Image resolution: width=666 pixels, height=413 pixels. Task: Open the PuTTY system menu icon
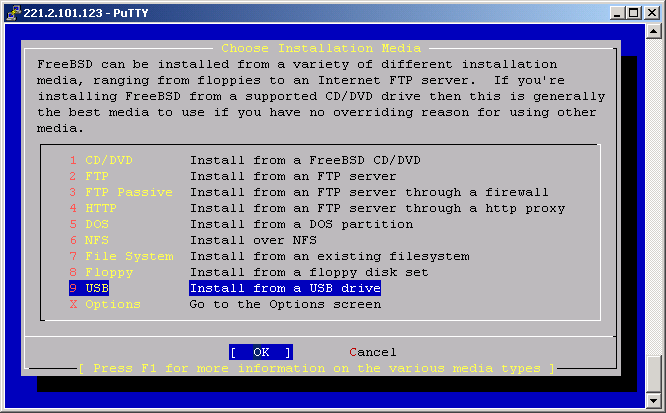coord(13,13)
